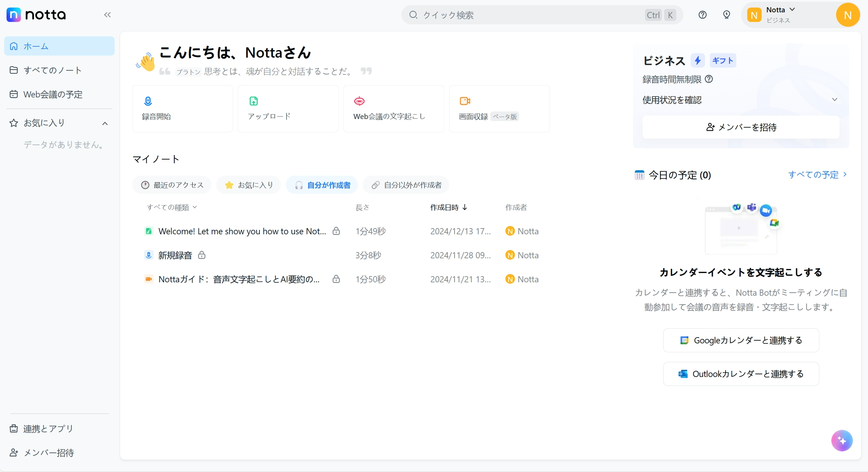Click the 長さ column header
This screenshot has height=472, width=868.
coord(362,207)
